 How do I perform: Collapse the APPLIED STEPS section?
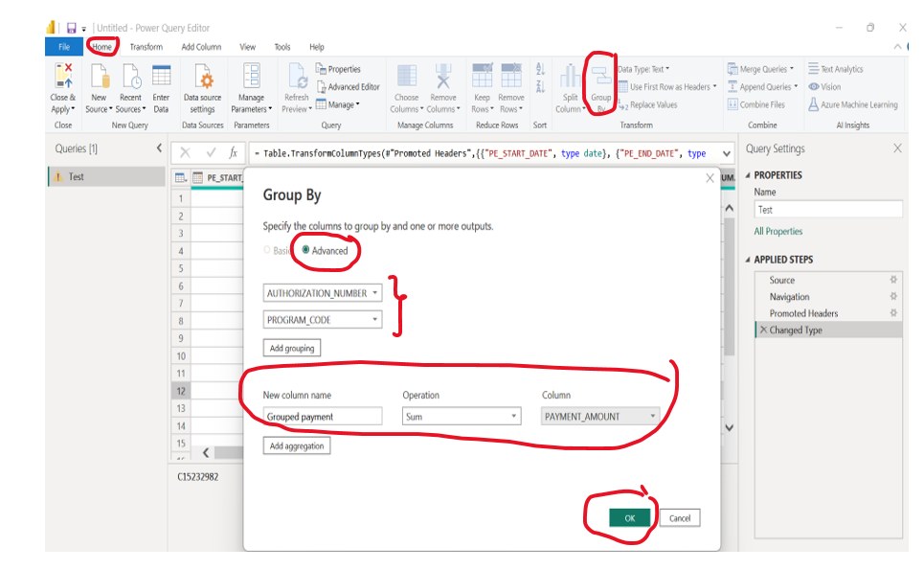pyautogui.click(x=748, y=260)
